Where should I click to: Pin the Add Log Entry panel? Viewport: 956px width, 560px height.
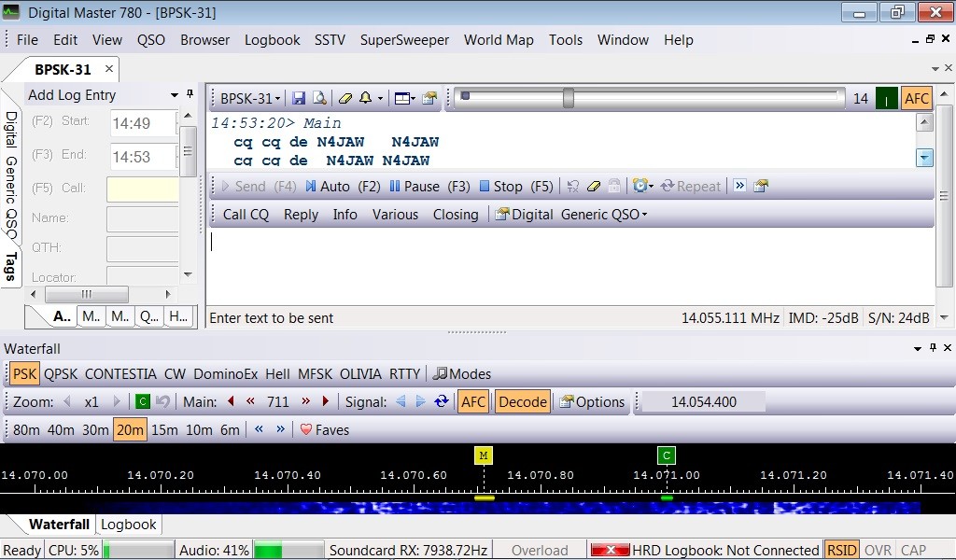(x=190, y=94)
